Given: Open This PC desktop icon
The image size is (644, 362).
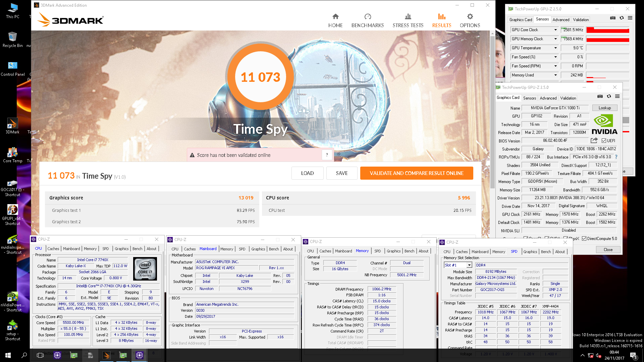Looking at the screenshot, I should pyautogui.click(x=12, y=11).
